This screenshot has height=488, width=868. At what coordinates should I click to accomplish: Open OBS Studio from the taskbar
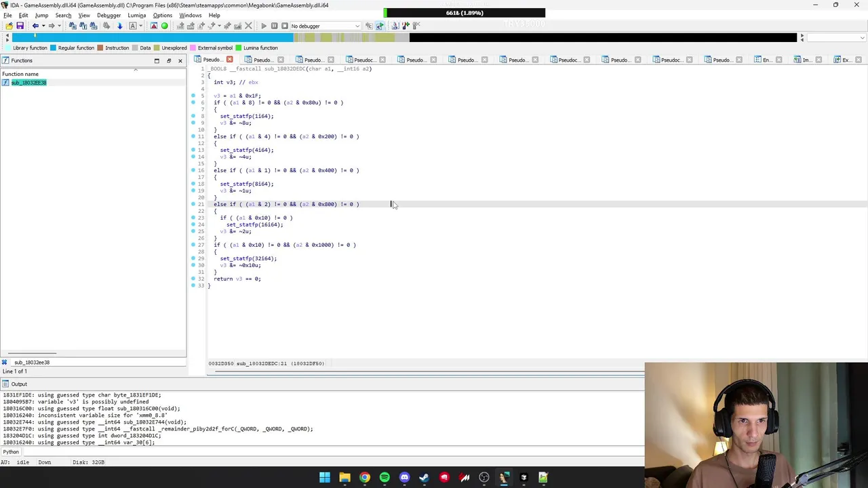pos(484,477)
